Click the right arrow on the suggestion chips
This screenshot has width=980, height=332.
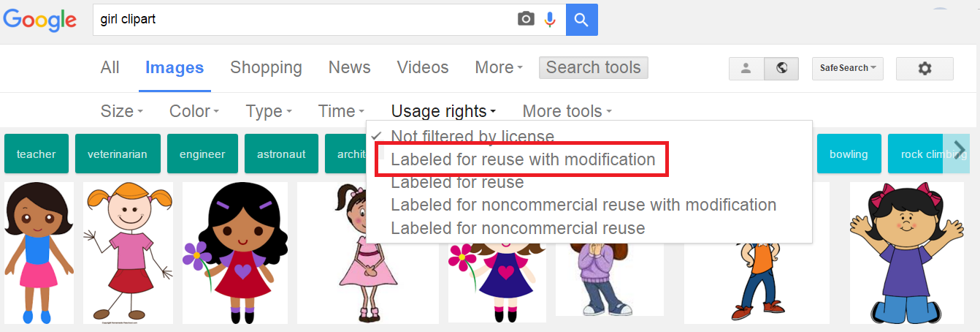pos(960,150)
